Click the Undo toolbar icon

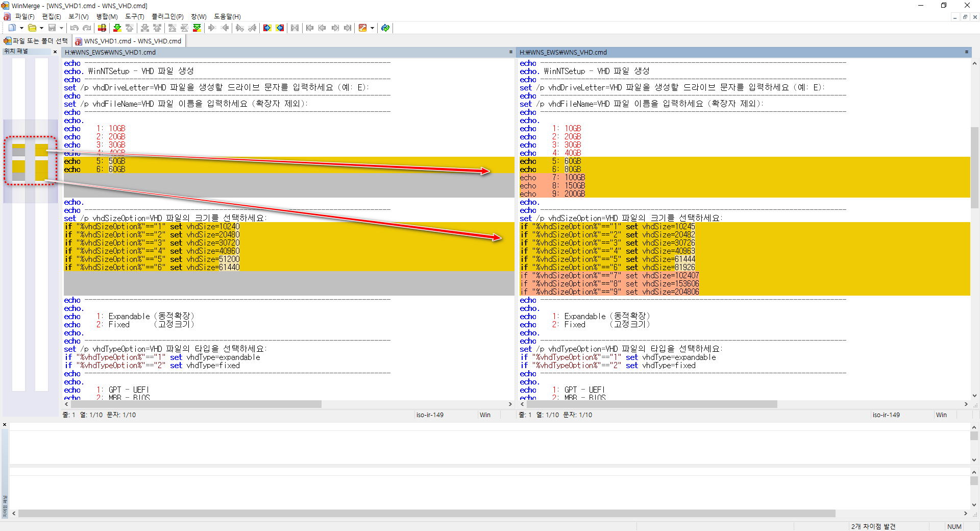click(75, 28)
